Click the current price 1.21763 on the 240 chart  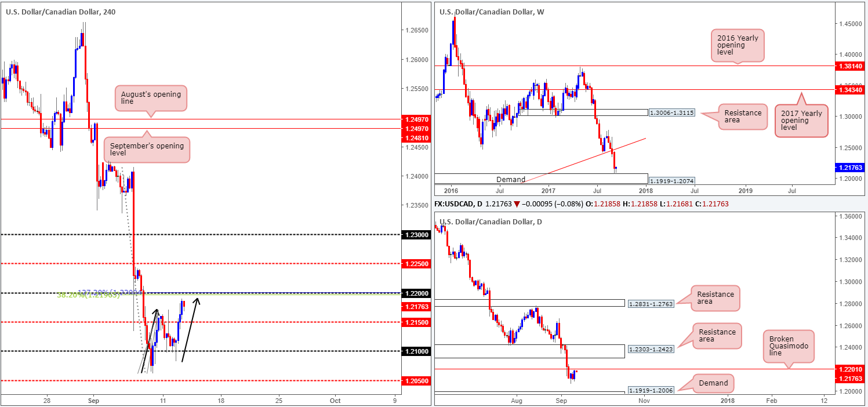[417, 307]
